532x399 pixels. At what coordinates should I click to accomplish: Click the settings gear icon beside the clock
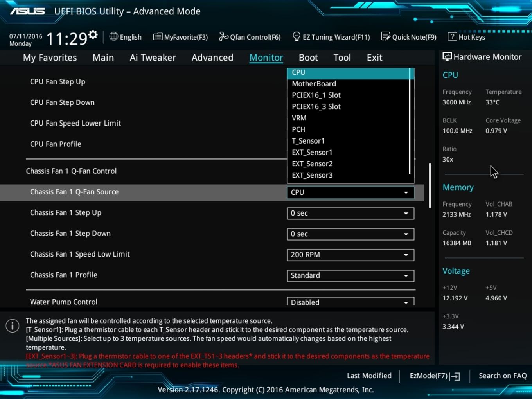(x=93, y=35)
